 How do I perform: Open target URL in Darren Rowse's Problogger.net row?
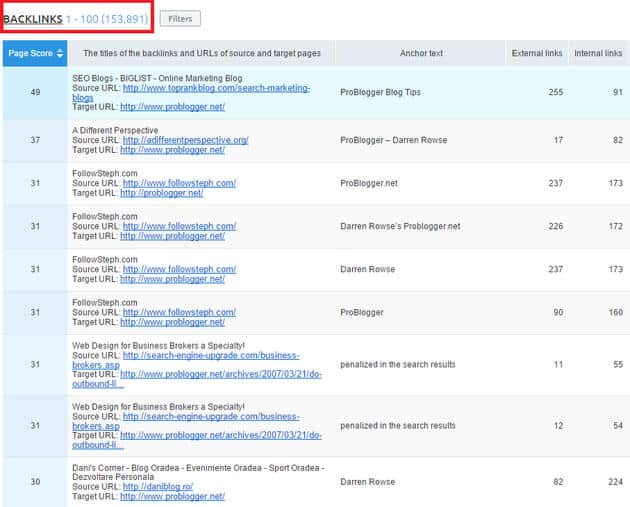click(172, 236)
